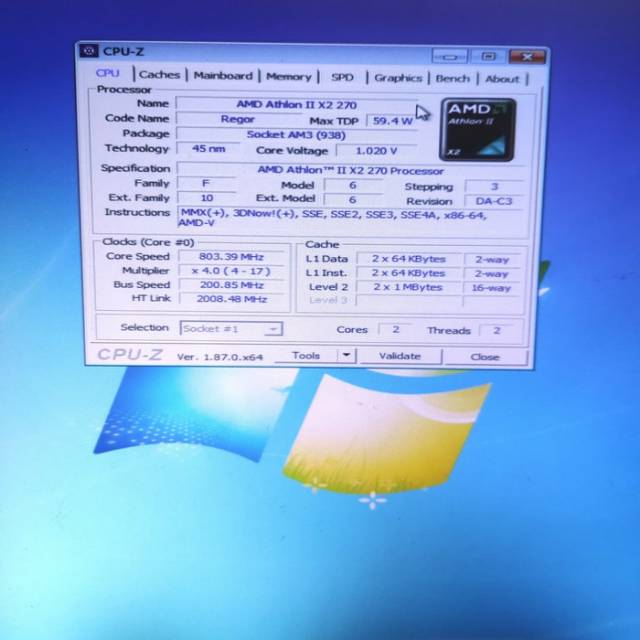Viewport: 640px width, 640px height.
Task: Go to the Memory tab
Action: tap(288, 76)
